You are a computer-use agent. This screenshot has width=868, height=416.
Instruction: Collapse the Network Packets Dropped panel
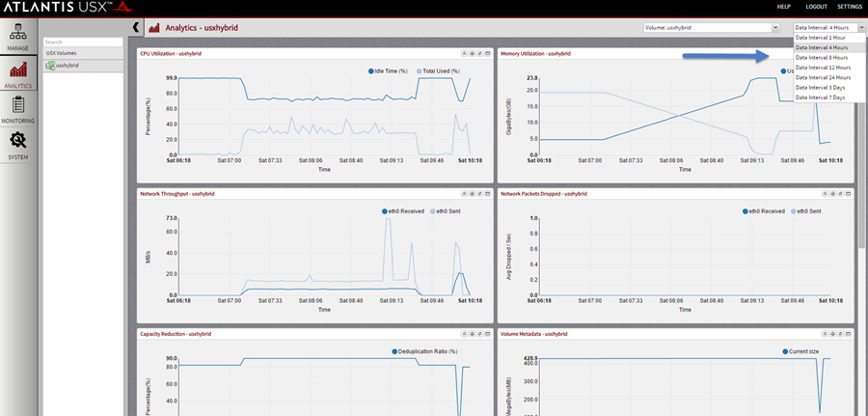(x=825, y=194)
